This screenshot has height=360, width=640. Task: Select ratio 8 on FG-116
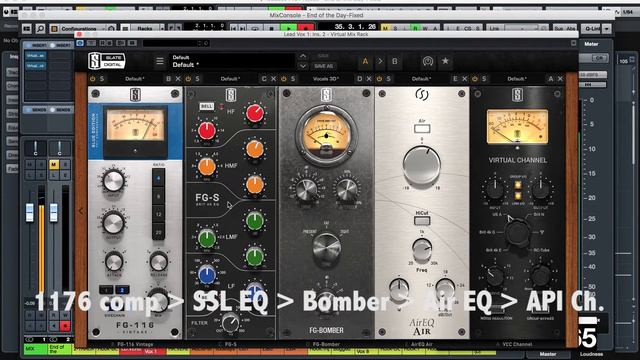[x=158, y=196]
